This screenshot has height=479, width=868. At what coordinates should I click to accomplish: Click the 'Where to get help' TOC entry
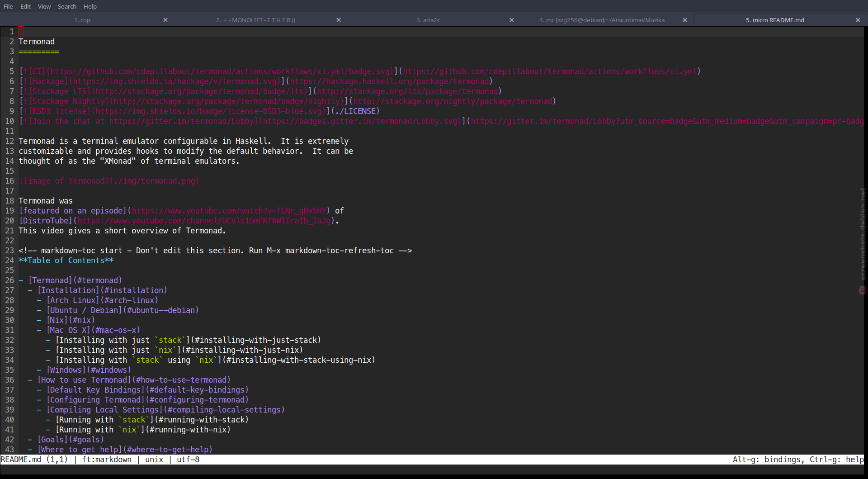pos(125,450)
